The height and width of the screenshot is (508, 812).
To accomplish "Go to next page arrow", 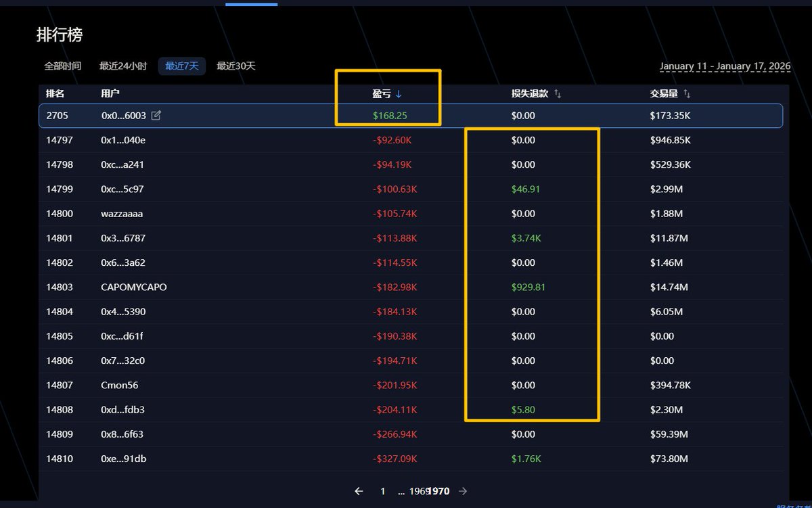I will tap(463, 491).
